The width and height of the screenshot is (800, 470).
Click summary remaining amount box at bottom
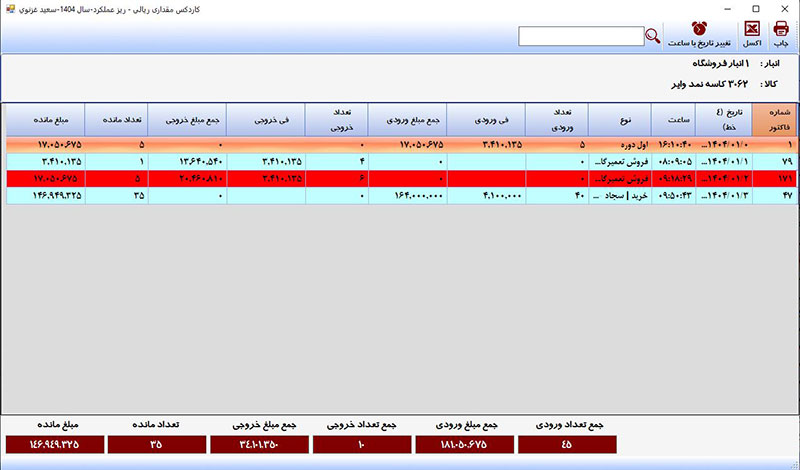pos(55,444)
